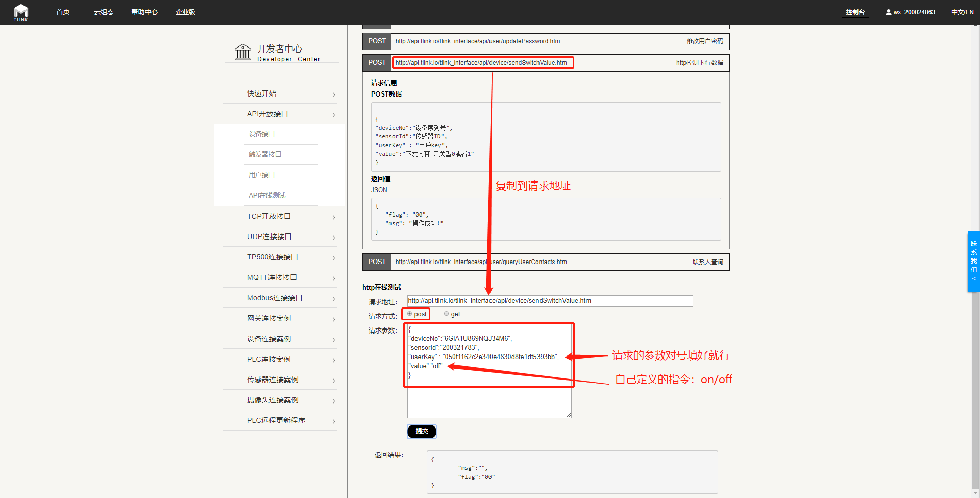Screen dimensions: 980x498
Task: Expand the 网关连接案例 chevron
Action: coord(334,319)
